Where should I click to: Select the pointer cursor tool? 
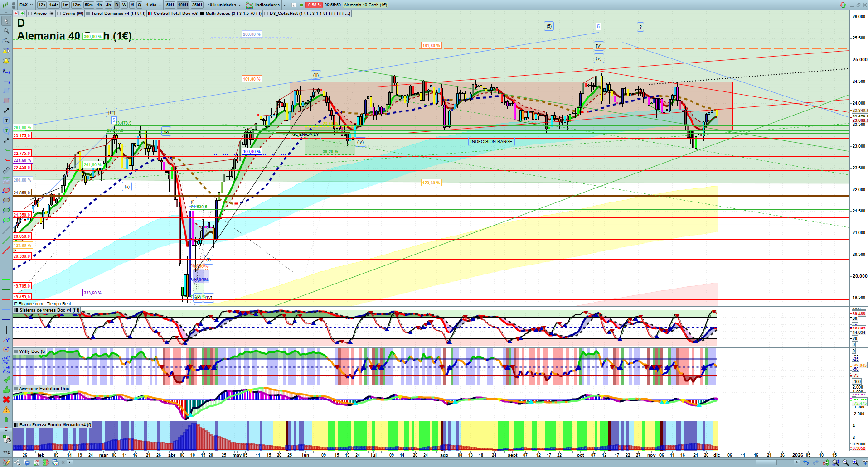(x=6, y=21)
